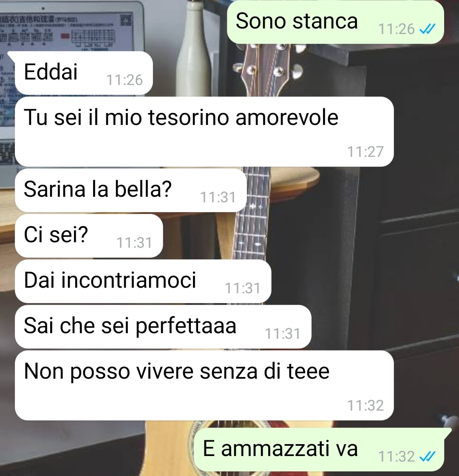
Task: Click the 11:32 timestamp in 'Non posso vivere' message
Action: click(365, 405)
